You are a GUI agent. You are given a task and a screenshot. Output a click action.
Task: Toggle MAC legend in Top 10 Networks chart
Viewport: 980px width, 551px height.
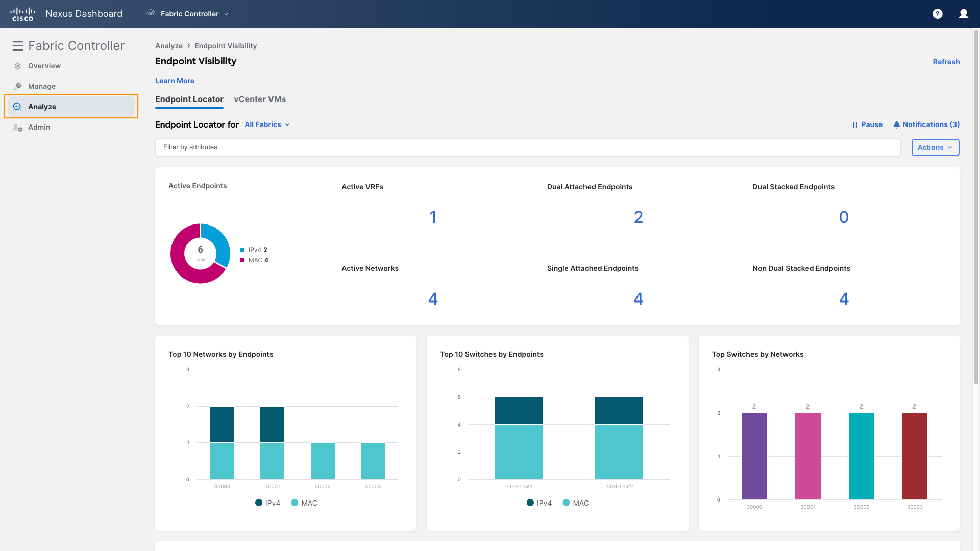304,503
